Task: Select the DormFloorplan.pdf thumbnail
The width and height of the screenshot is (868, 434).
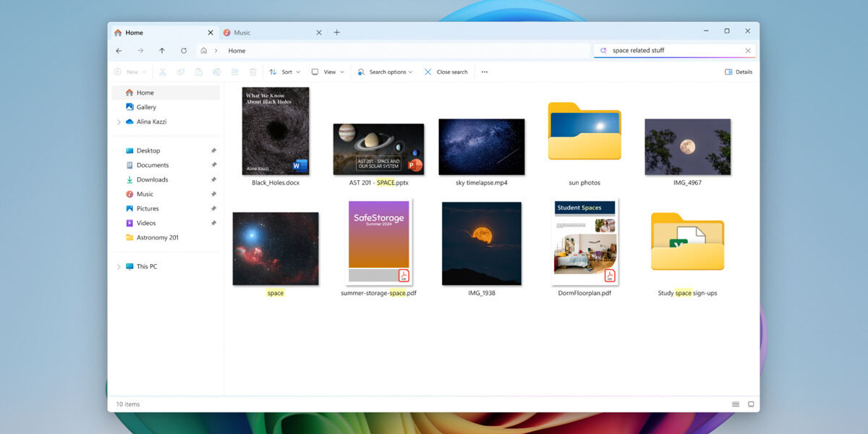Action: click(x=584, y=242)
